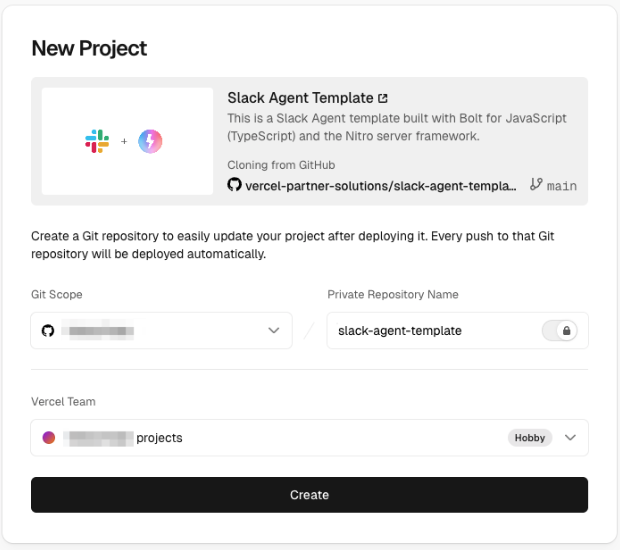Screen dimensions: 620x550
Task: Open the vercel-partner-solutions repository link
Action: (380, 185)
